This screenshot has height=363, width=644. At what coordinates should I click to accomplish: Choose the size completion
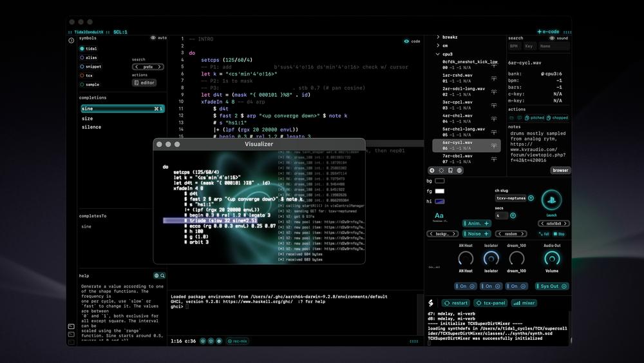87,119
